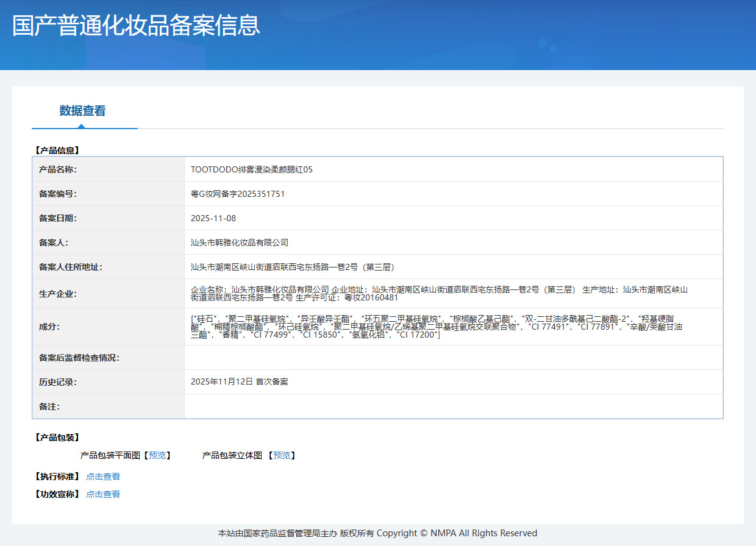The image size is (756, 546).
Task: Click the 备案日期 row label
Action: pyautogui.click(x=58, y=218)
